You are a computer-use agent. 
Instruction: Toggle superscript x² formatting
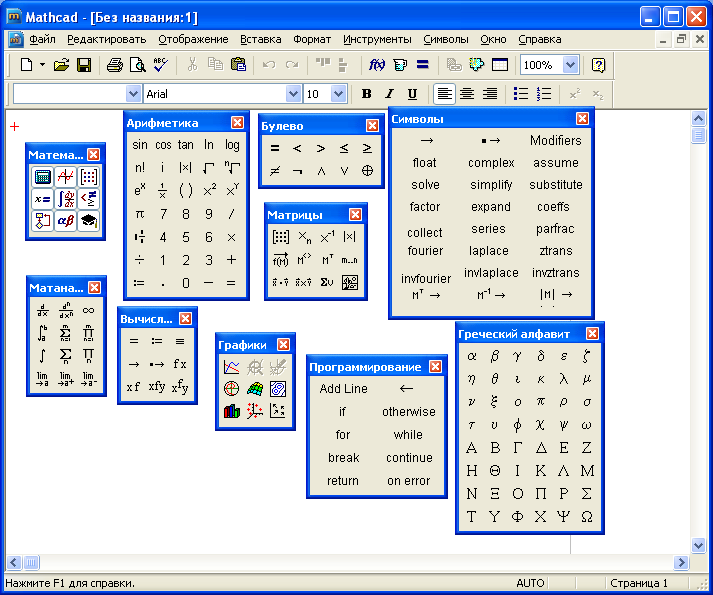click(575, 94)
